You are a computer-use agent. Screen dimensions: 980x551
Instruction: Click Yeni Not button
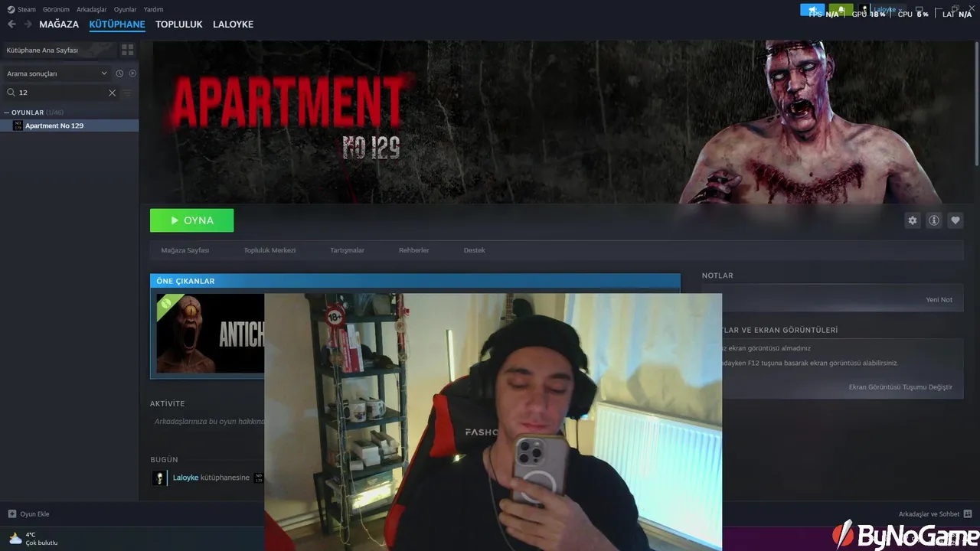point(939,299)
